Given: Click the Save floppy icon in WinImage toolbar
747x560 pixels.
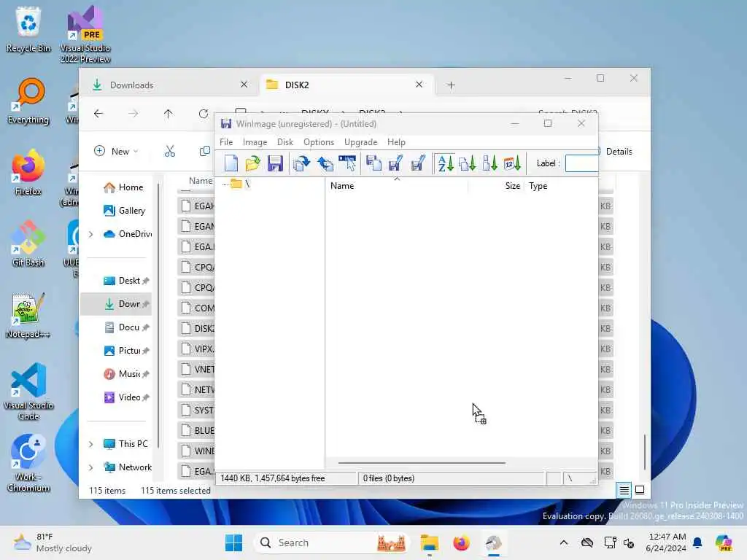Looking at the screenshot, I should point(275,163).
